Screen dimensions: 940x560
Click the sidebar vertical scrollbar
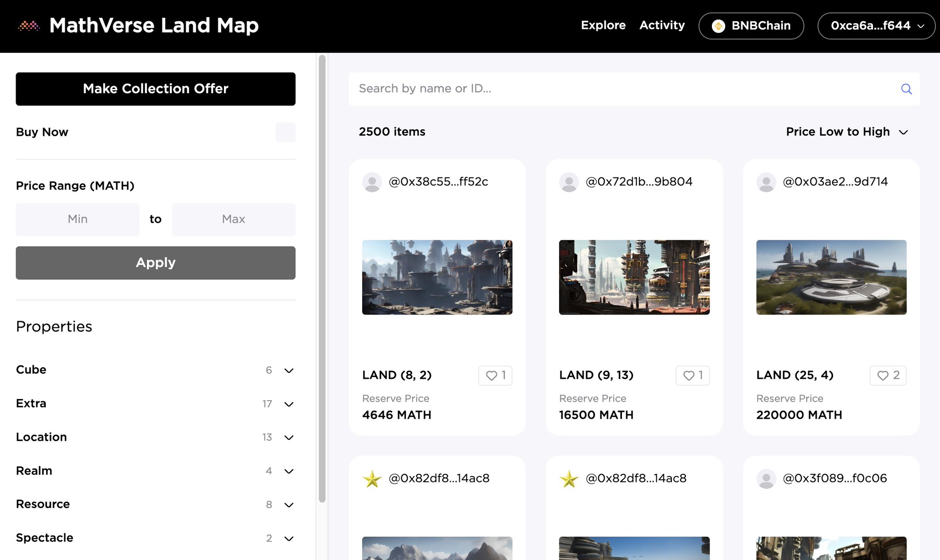tap(322, 275)
